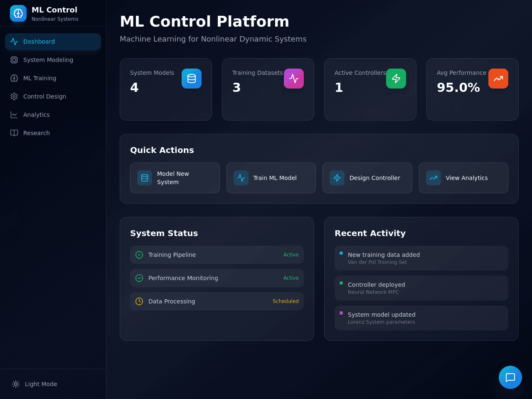
Task: Open the Controller deployed activity
Action: click(x=421, y=288)
